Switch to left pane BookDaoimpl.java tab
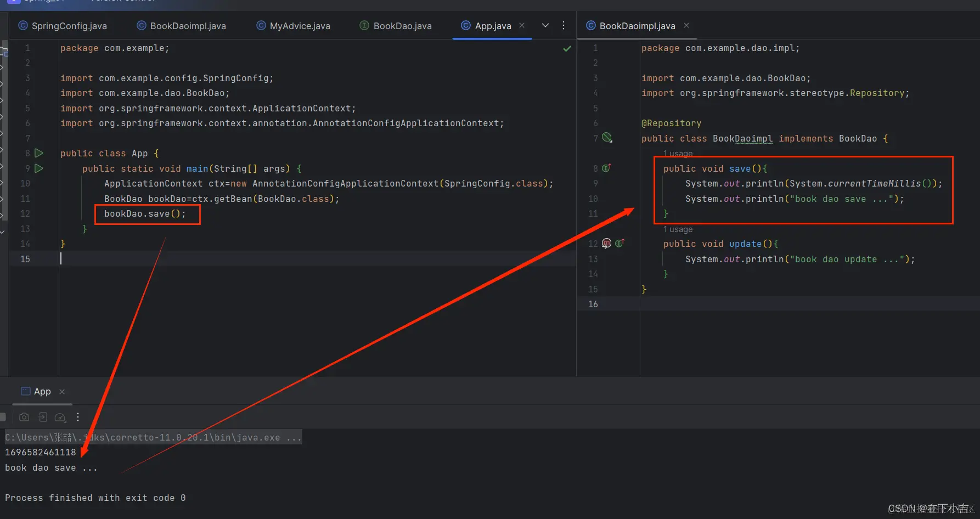980x519 pixels. 181,26
